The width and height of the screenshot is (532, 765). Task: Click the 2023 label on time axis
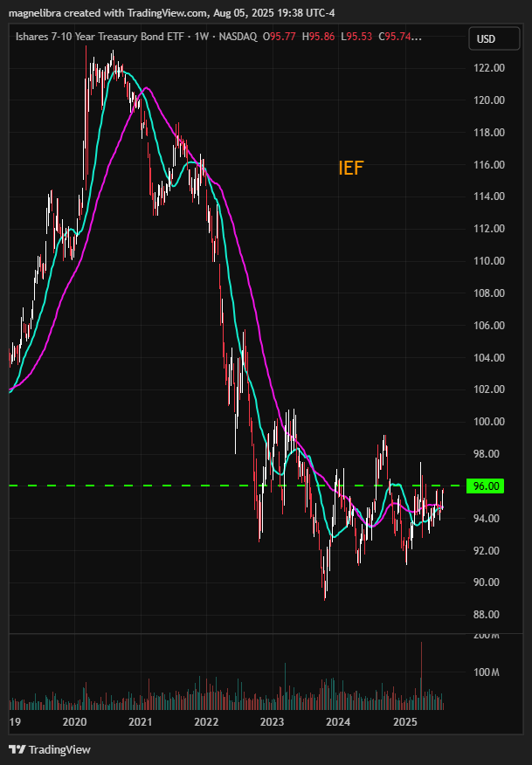click(x=272, y=721)
